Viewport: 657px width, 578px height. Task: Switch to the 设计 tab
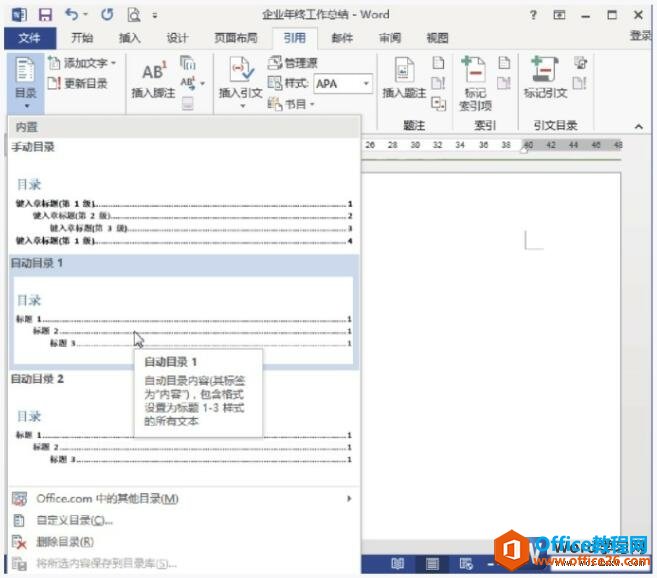pos(177,38)
